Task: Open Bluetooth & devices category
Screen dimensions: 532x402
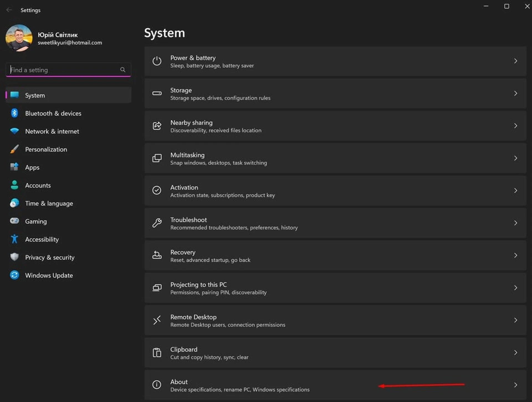Action: click(x=68, y=113)
